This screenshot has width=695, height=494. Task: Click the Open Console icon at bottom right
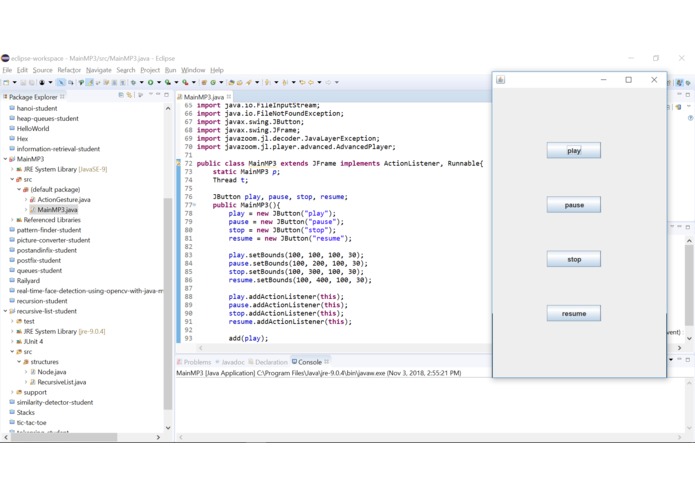tap(671, 360)
